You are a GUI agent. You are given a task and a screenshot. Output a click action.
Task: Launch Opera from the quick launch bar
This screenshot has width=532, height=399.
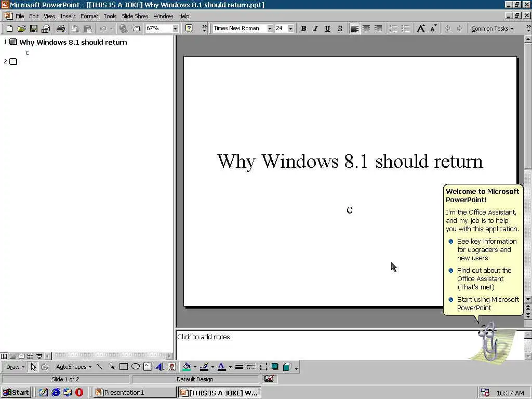click(x=79, y=393)
